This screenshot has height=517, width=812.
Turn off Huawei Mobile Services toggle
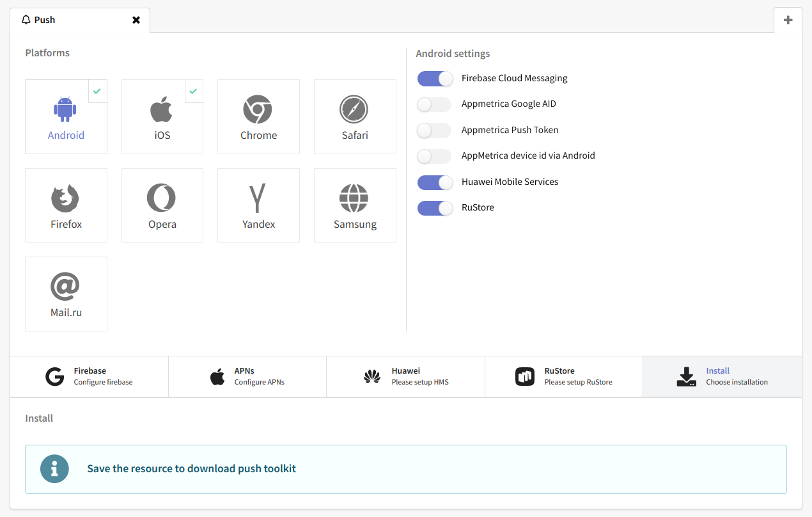tap(435, 182)
